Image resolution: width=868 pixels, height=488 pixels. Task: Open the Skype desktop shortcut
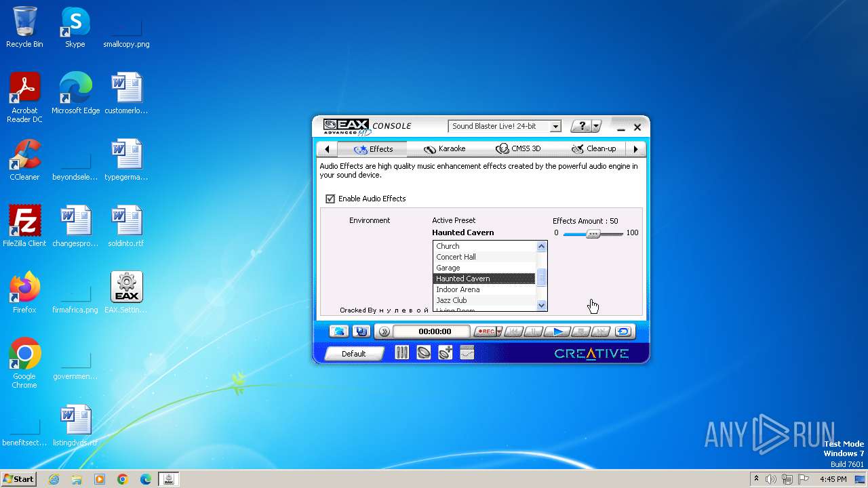pos(75,27)
